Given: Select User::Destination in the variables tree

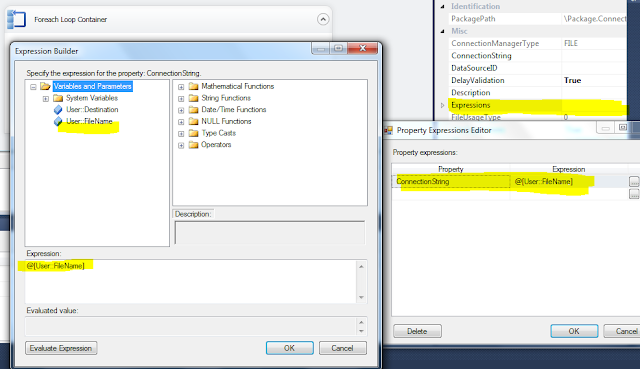Looking at the screenshot, I should pyautogui.click(x=92, y=109).
